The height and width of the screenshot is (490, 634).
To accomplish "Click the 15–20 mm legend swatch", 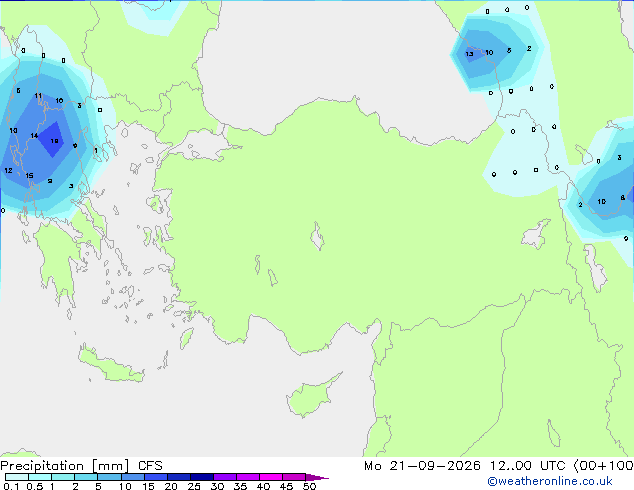I will point(156,477).
